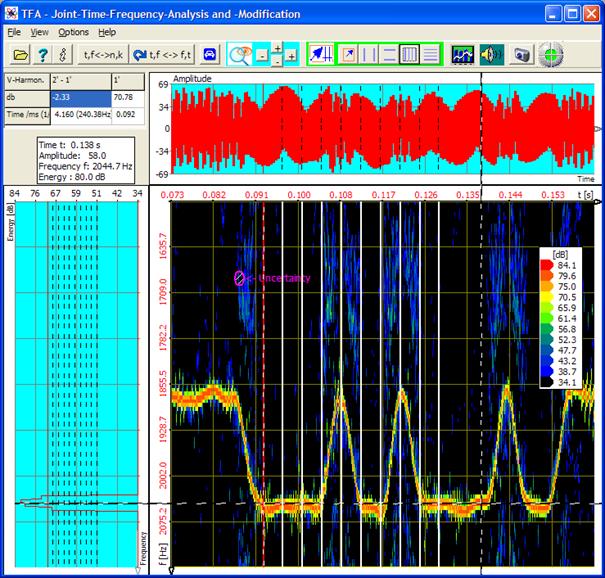This screenshot has width=605, height=578.
Task: Select the magnifier zoom tool
Action: point(239,55)
